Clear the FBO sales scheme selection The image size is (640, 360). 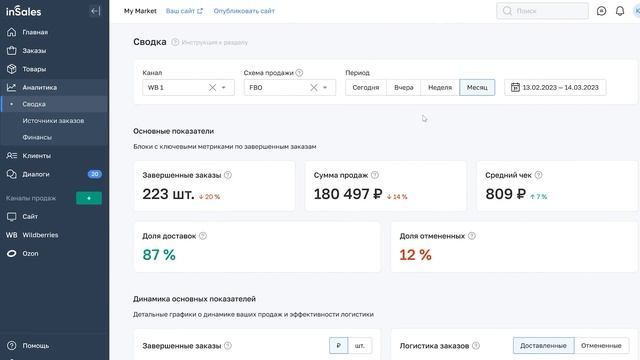coord(313,87)
